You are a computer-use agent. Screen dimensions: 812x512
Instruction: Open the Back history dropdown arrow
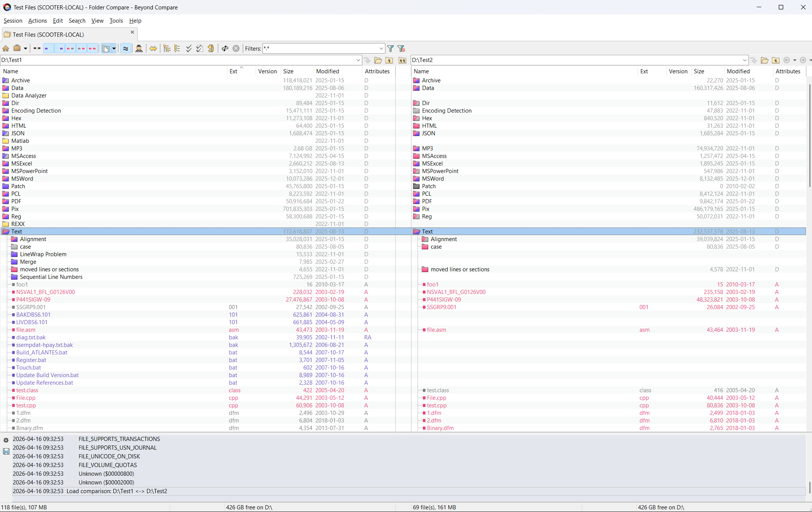795,60
